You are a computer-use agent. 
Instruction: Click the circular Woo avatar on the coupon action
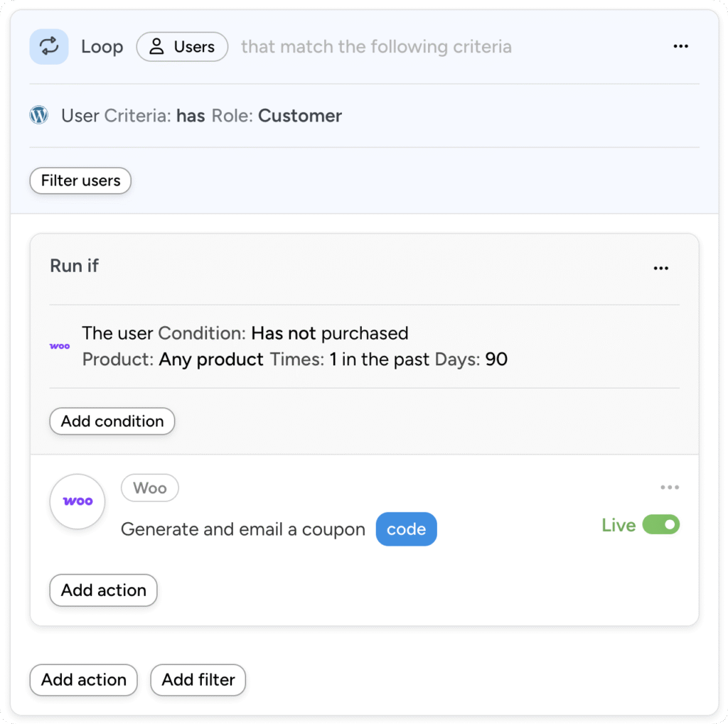point(77,502)
